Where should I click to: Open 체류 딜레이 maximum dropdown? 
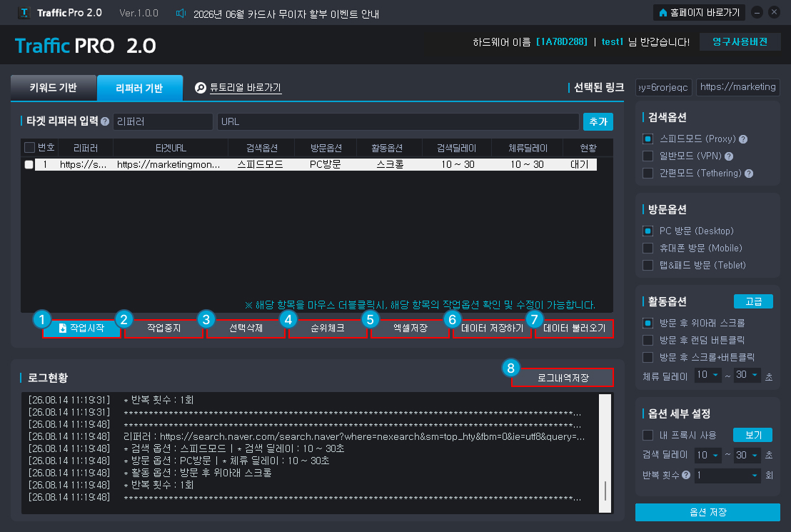coord(747,375)
